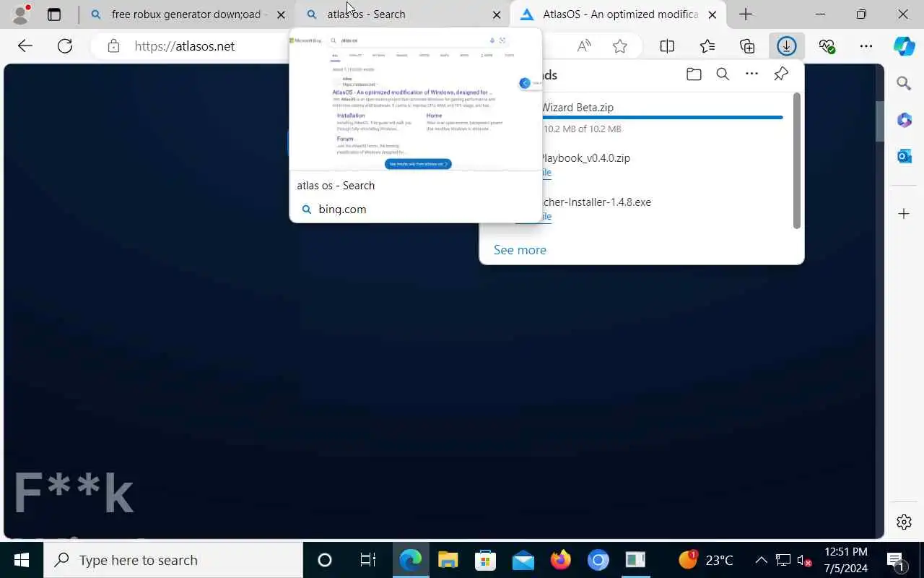Open Mail app from taskbar
The width and height of the screenshot is (924, 578).
point(523,560)
